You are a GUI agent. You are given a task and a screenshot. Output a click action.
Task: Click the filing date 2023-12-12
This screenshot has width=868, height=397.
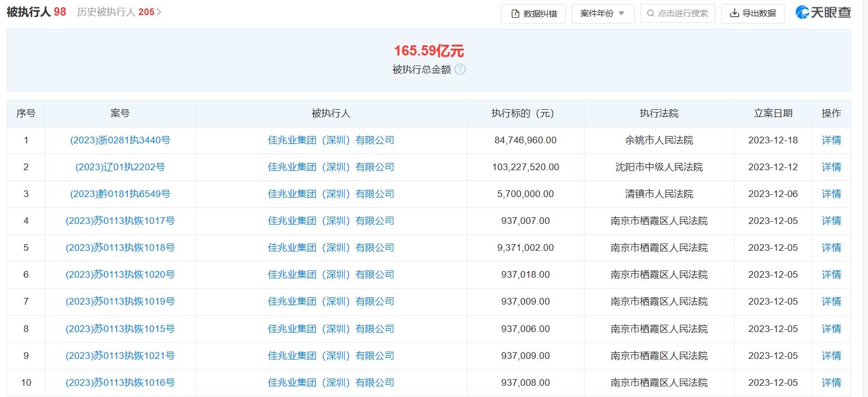pos(773,167)
